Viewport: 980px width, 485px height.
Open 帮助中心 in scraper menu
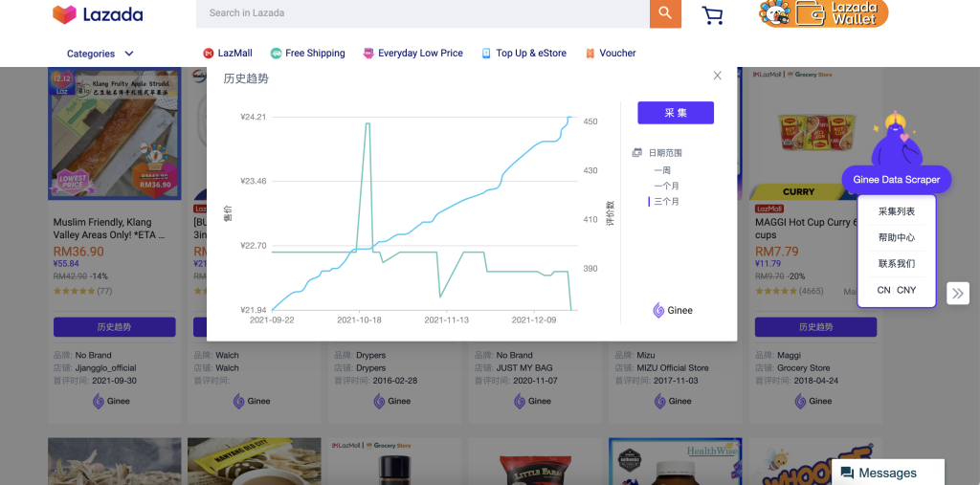click(896, 237)
